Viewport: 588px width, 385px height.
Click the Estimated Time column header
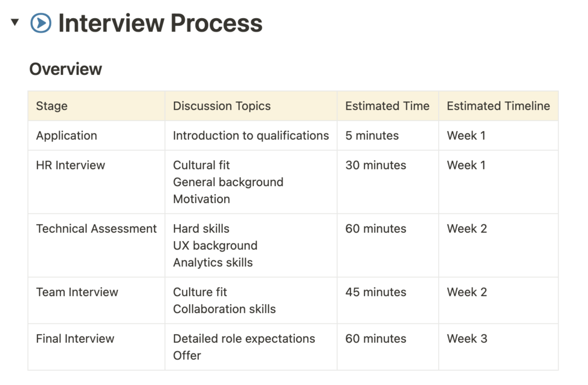pyautogui.click(x=388, y=106)
